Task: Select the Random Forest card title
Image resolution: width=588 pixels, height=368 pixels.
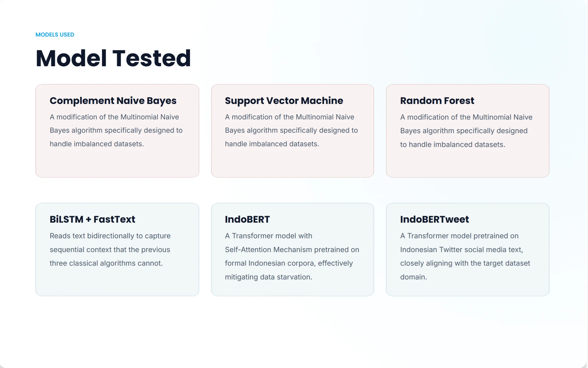Action: click(437, 101)
